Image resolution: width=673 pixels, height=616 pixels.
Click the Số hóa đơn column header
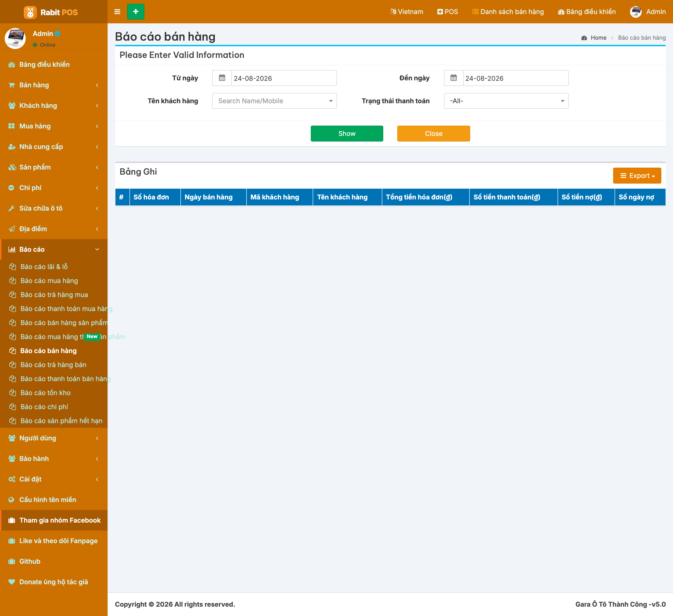click(x=155, y=197)
